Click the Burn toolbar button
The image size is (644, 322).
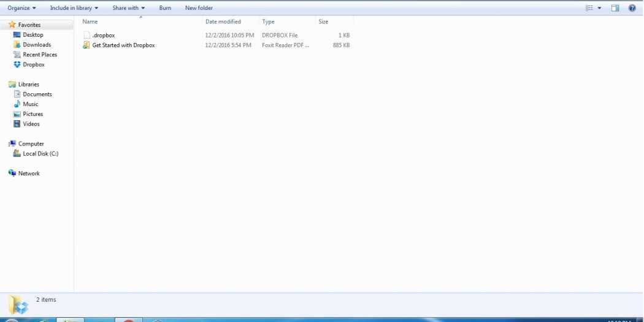click(165, 8)
